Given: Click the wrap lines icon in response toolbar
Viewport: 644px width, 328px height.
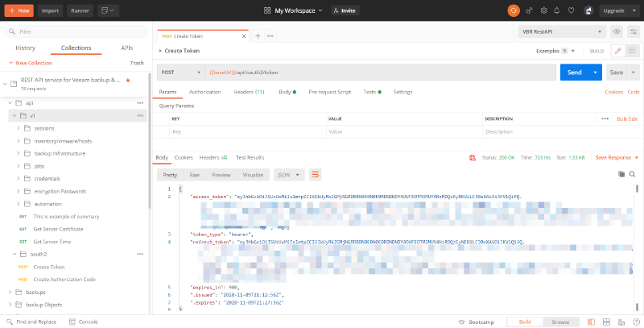Looking at the screenshot, I should [x=316, y=174].
